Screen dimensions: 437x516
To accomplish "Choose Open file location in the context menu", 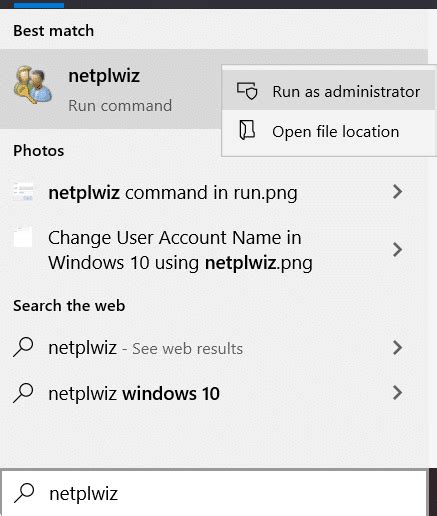I will [x=329, y=131].
